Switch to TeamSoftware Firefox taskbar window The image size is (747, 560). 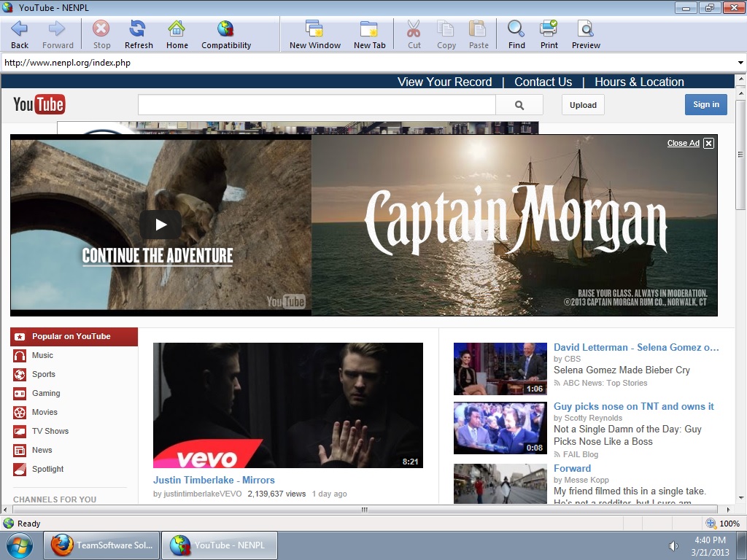pyautogui.click(x=102, y=545)
